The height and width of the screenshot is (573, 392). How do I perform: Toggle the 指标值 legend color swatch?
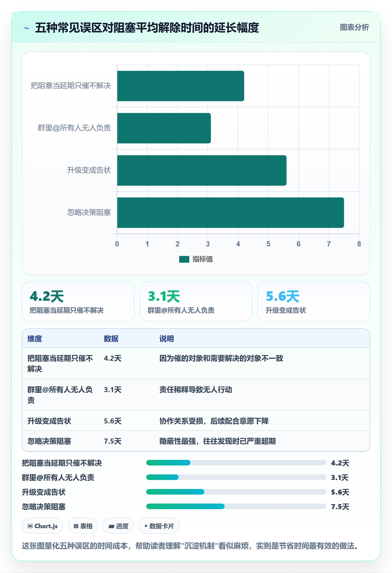pos(184,259)
